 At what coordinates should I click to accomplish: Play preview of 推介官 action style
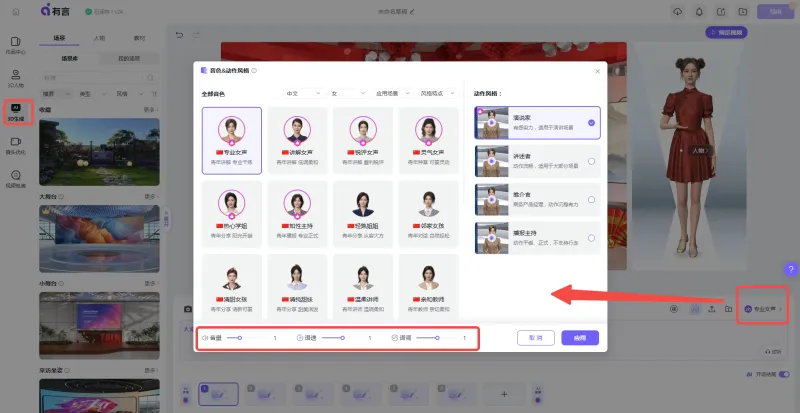491,199
